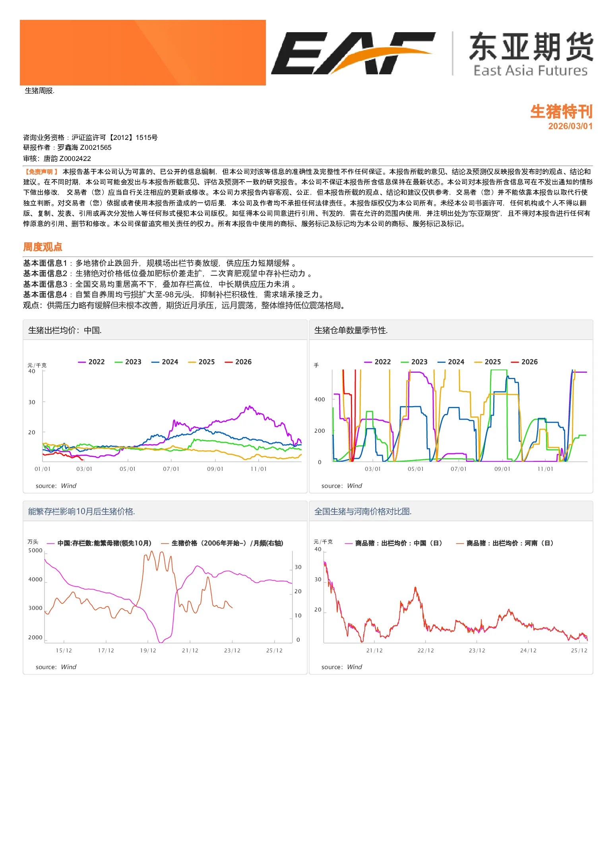Screen dimensions: 616x863
Task: Click the 5000 y-axis value
Action: (35, 550)
